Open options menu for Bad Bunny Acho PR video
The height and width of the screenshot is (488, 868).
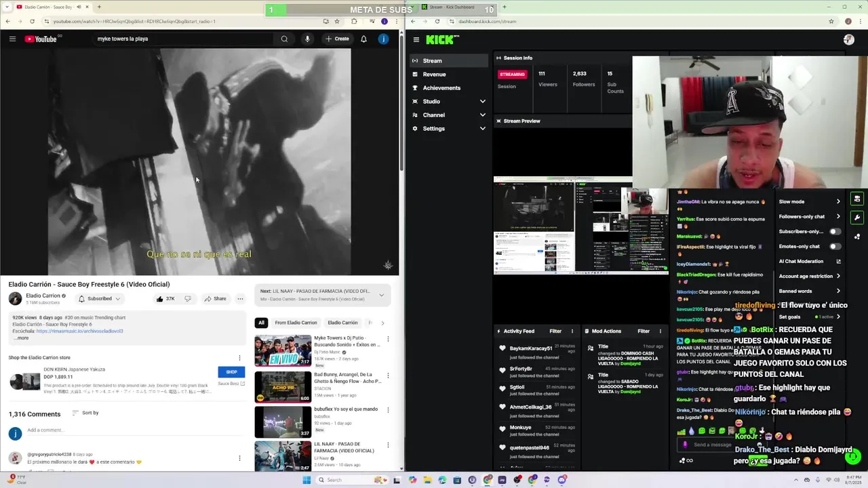(388, 375)
